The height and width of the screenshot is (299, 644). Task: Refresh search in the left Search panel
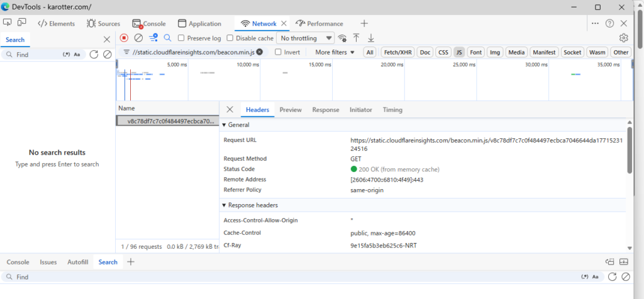coord(94,55)
